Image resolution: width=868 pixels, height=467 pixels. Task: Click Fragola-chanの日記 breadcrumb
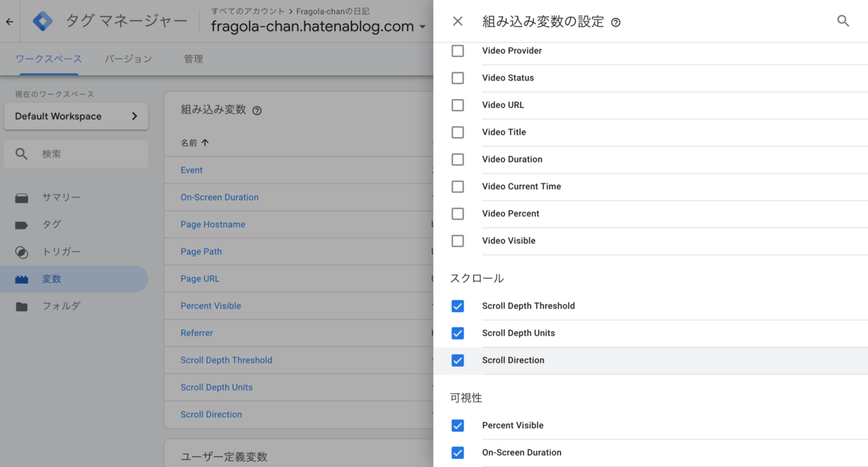click(x=333, y=12)
